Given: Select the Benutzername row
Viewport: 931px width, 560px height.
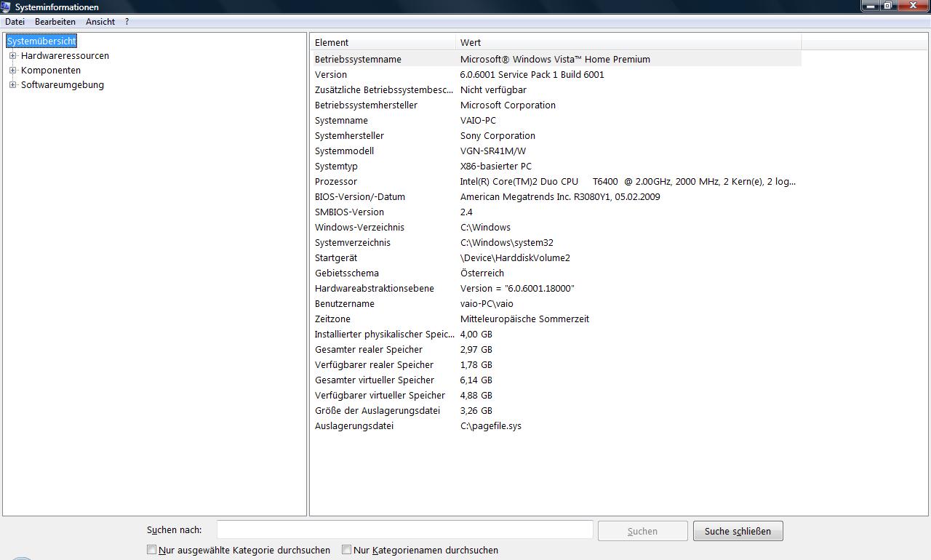Looking at the screenshot, I should click(x=556, y=304).
